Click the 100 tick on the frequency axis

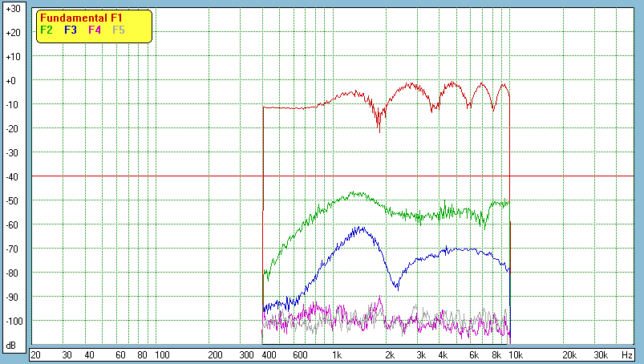coord(161,354)
